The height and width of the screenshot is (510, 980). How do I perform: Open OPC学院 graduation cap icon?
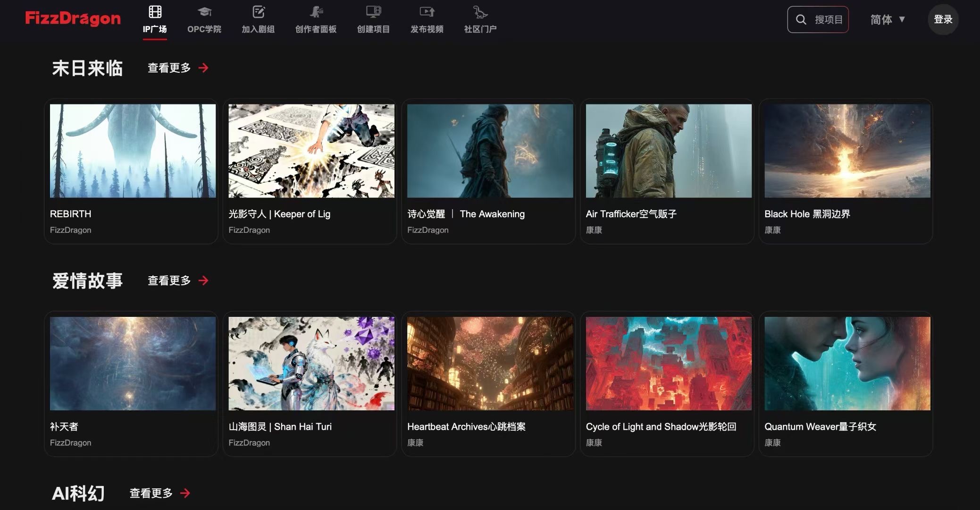(x=204, y=11)
